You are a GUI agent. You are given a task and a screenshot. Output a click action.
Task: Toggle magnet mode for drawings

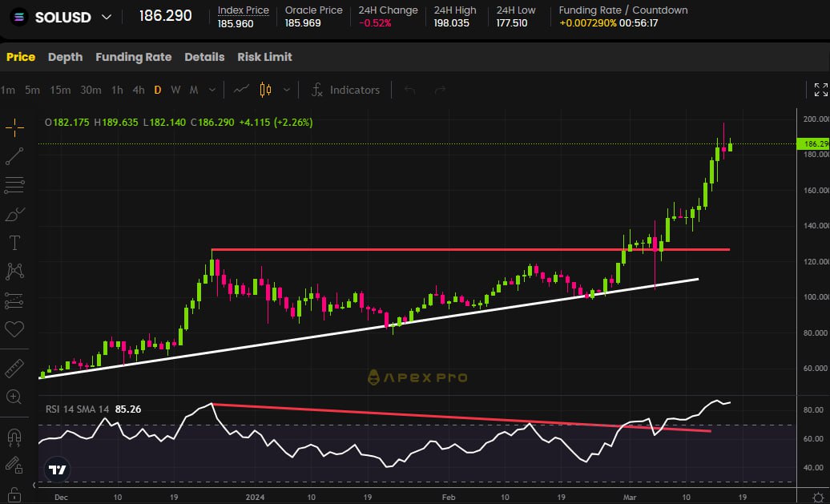click(x=14, y=437)
